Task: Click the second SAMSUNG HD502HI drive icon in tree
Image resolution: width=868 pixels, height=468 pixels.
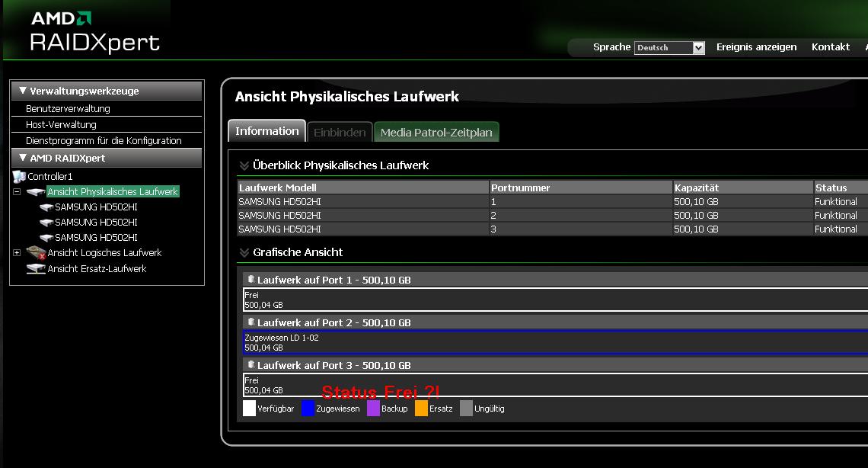Action: point(46,223)
